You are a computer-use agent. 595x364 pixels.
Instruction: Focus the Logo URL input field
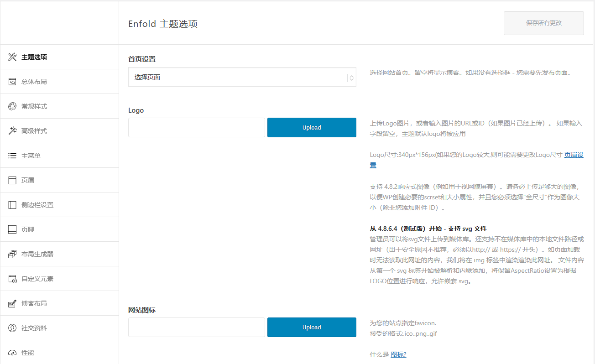tap(197, 128)
